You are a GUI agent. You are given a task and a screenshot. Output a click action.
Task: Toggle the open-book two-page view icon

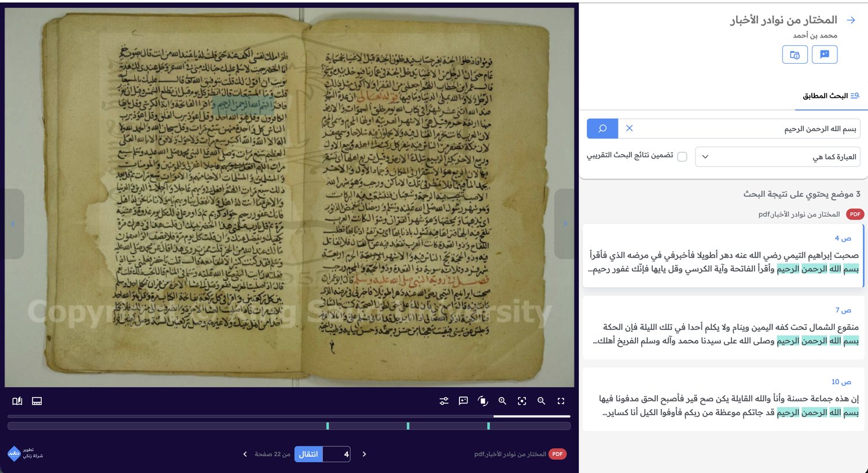17,401
